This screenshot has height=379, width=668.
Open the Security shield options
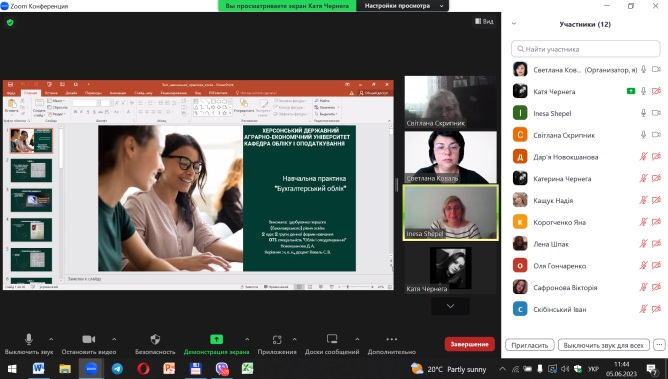click(155, 339)
